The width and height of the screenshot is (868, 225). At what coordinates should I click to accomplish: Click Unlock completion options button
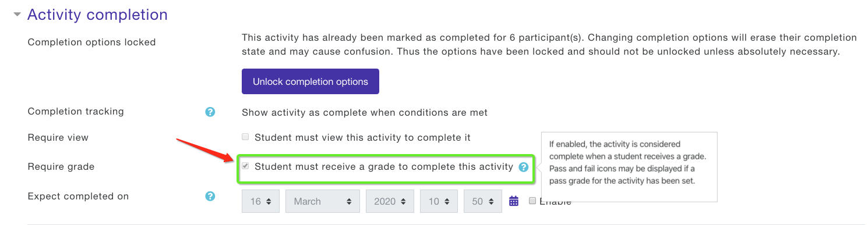point(310,81)
